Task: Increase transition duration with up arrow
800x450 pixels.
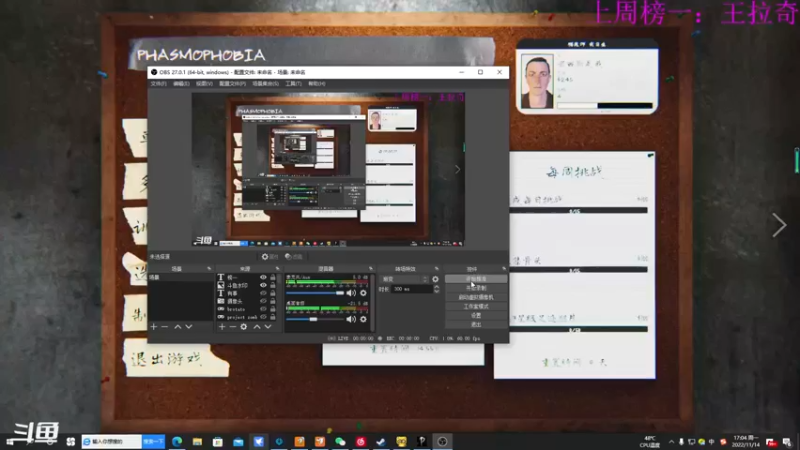Action: 436,287
